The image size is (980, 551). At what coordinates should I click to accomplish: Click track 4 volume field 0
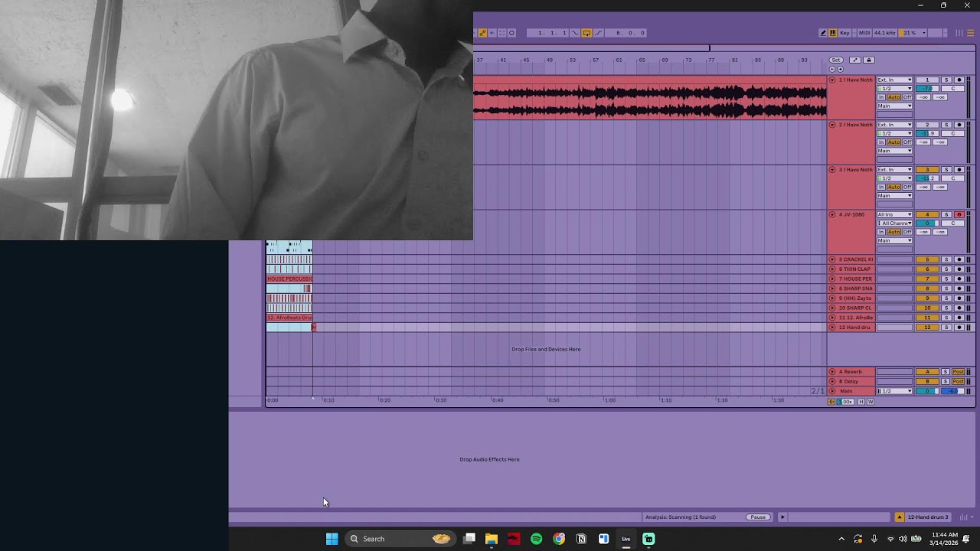927,223
